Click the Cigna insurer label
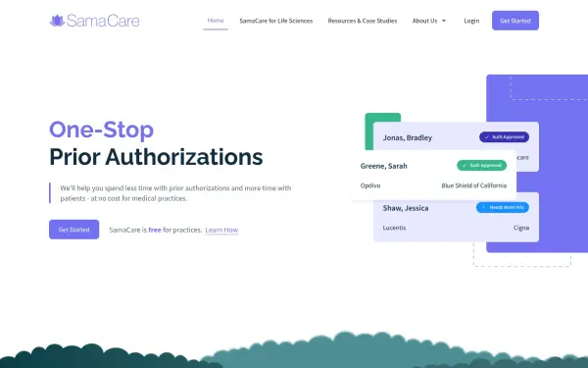588x368 pixels. tap(521, 228)
